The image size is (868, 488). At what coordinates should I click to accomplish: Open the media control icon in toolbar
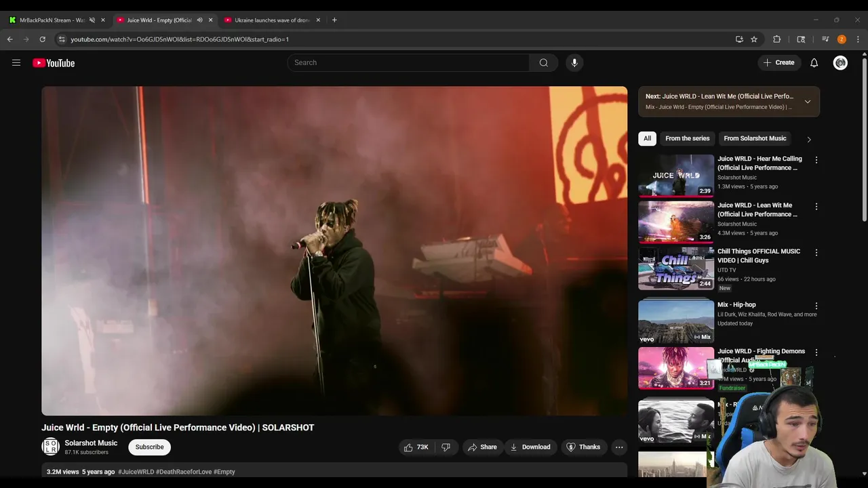[825, 39]
